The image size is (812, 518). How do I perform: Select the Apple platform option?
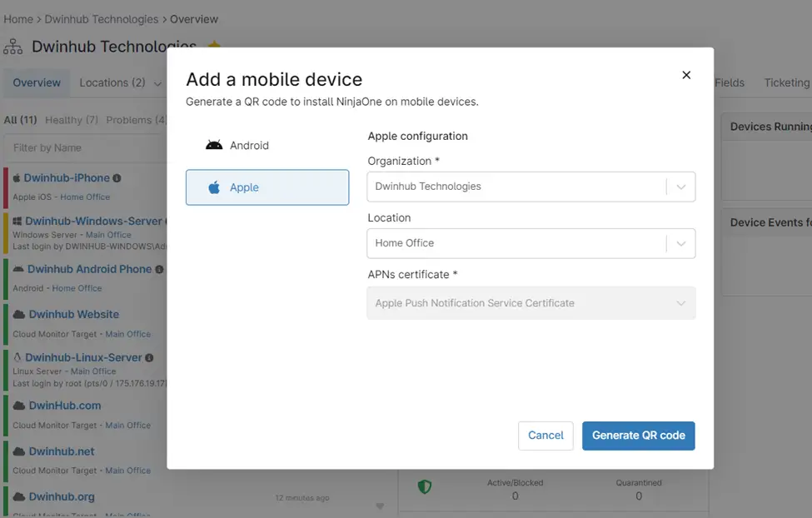[x=267, y=187]
